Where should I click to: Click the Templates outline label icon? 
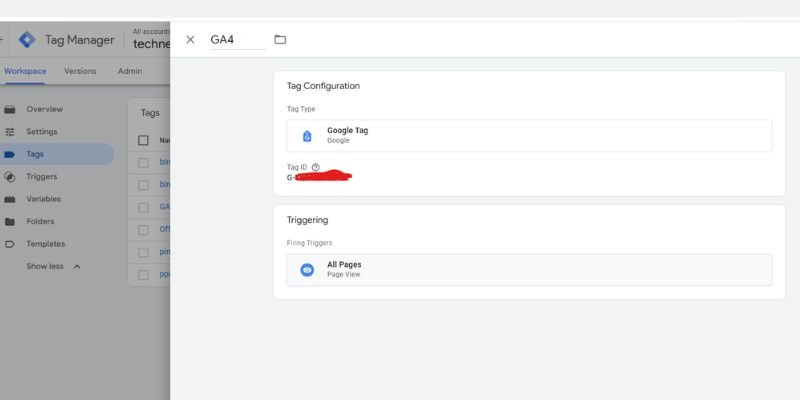click(x=10, y=244)
